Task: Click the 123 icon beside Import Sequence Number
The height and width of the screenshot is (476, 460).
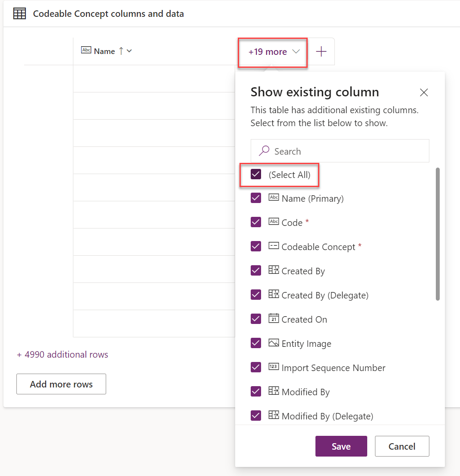Action: (273, 367)
